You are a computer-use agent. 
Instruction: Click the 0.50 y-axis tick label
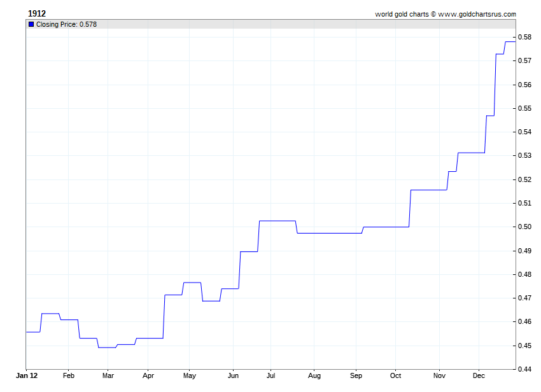coord(525,227)
